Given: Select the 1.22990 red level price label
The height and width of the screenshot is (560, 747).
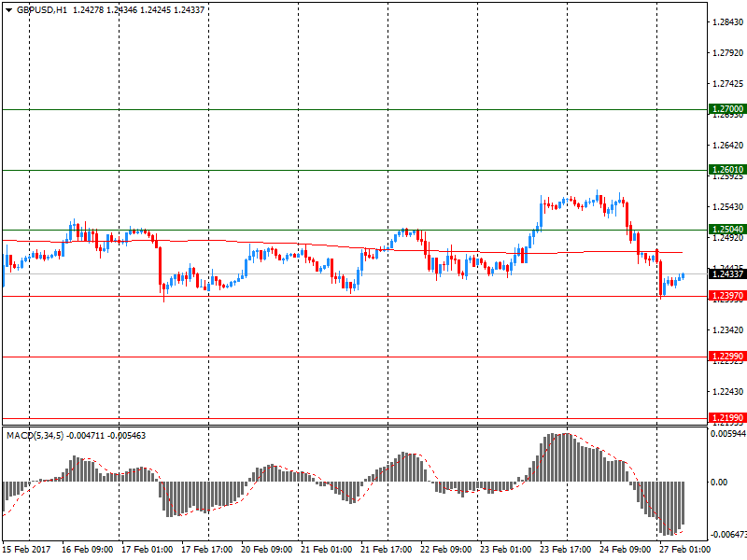Looking at the screenshot, I should pyautogui.click(x=727, y=357).
